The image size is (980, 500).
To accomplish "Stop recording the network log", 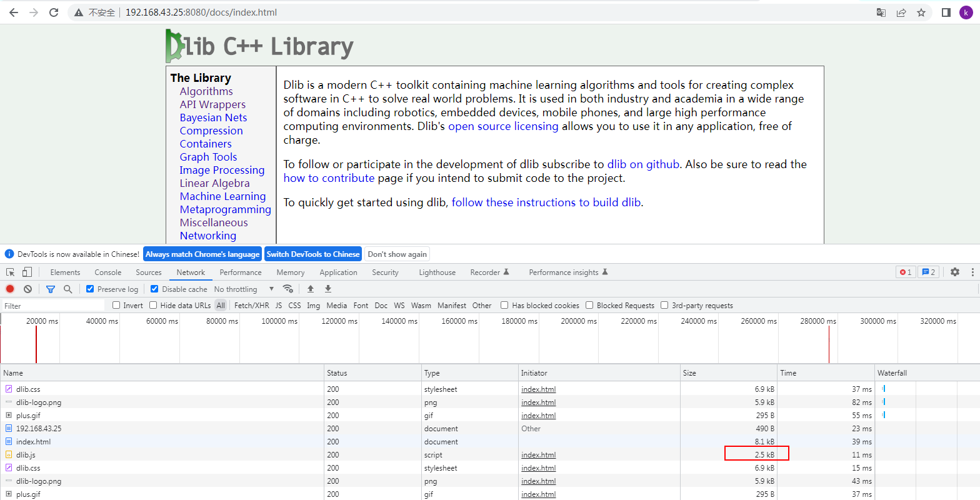I will (10, 289).
